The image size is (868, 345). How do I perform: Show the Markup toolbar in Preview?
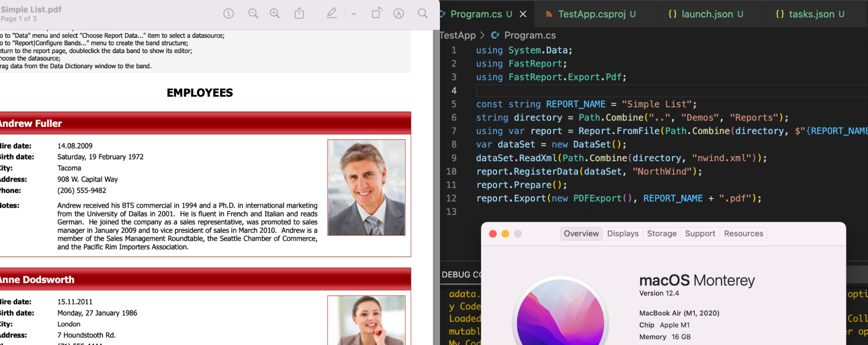click(399, 14)
